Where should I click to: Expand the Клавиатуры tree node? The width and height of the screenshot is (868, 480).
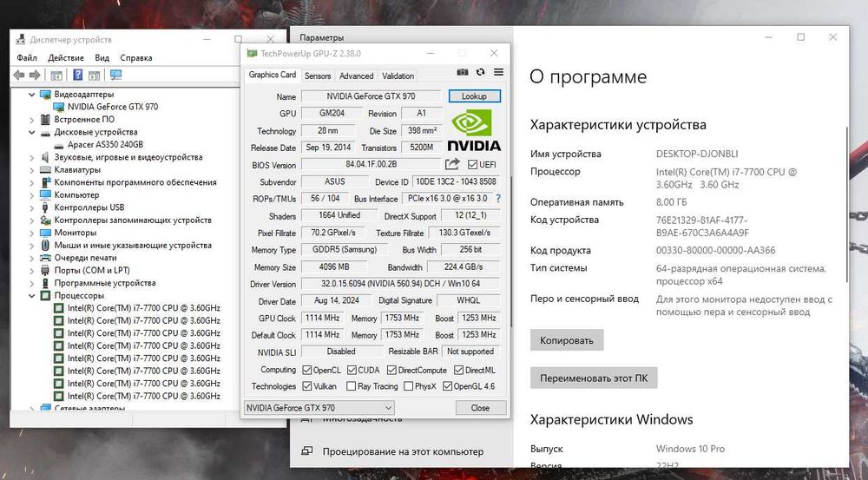point(31,170)
